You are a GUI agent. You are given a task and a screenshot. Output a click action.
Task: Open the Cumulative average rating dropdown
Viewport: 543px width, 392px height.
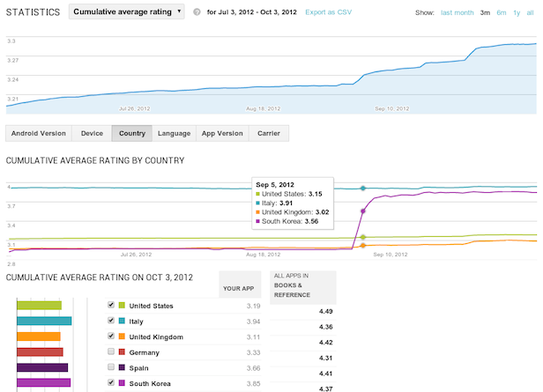126,12
